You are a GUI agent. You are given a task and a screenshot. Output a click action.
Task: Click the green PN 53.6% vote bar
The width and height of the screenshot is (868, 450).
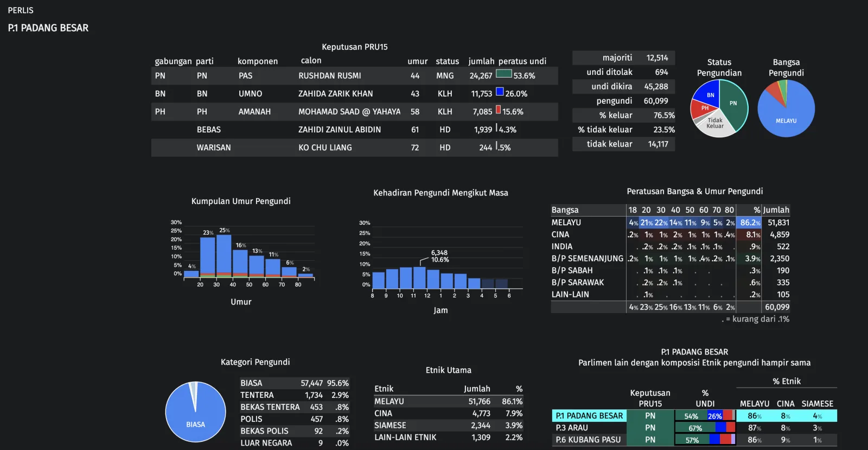(x=504, y=74)
